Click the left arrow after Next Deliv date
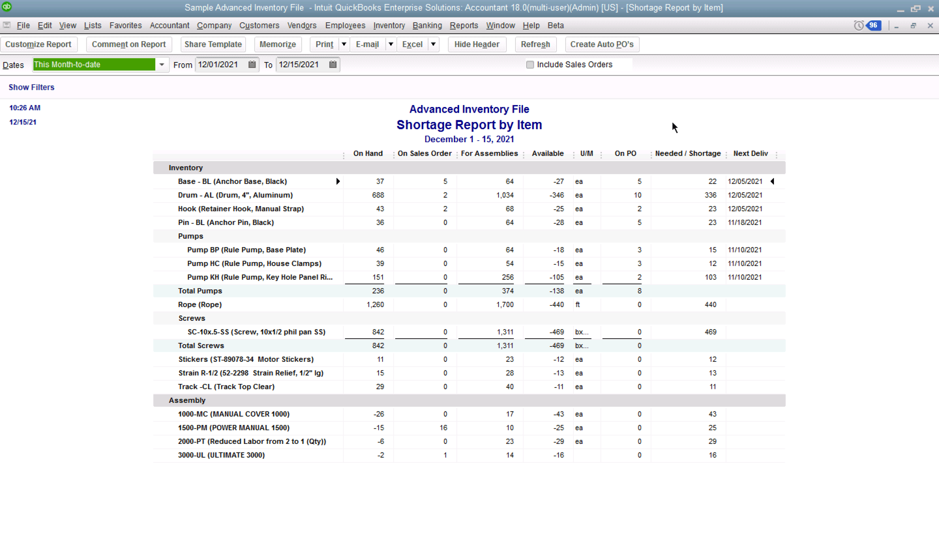The image size is (939, 560). (773, 181)
